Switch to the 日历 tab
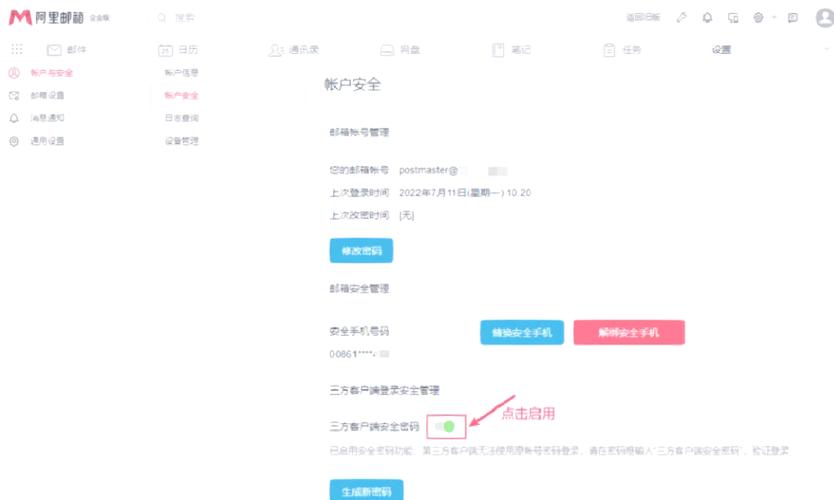The height and width of the screenshot is (500, 834). (178, 49)
